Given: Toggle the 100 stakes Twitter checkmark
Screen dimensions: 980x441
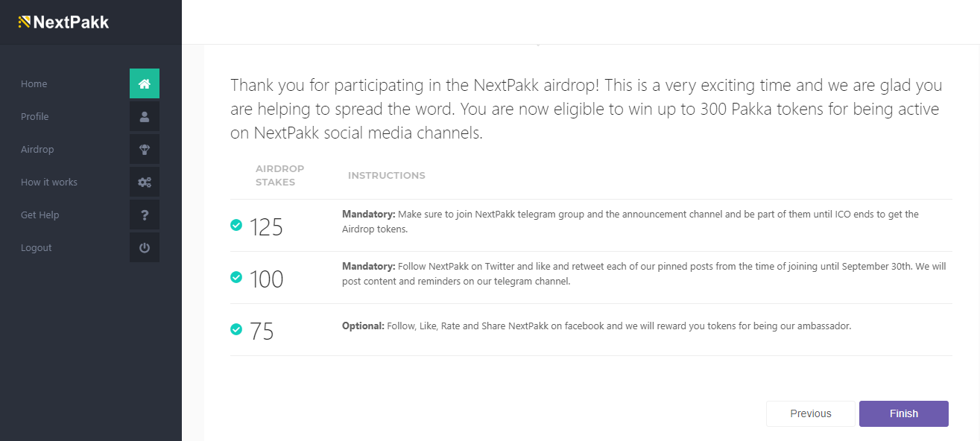Looking at the screenshot, I should pyautogui.click(x=236, y=277).
